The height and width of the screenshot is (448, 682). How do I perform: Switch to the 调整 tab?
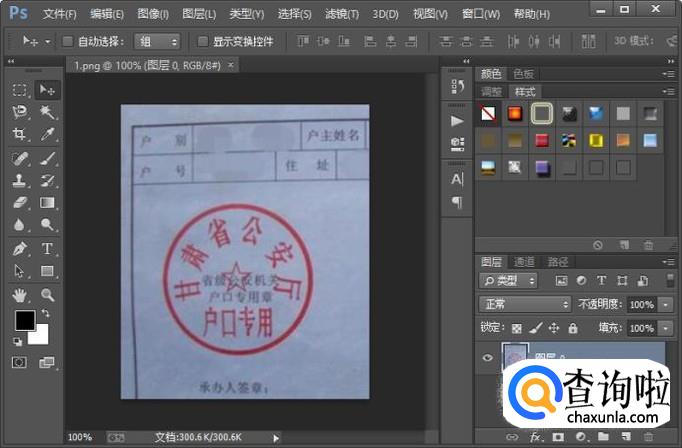(491, 92)
